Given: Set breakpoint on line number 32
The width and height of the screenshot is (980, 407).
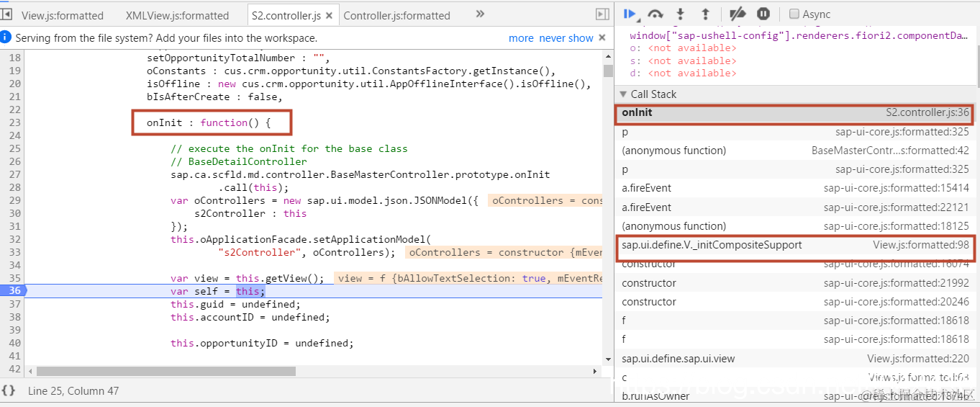Looking at the screenshot, I should (x=15, y=239).
